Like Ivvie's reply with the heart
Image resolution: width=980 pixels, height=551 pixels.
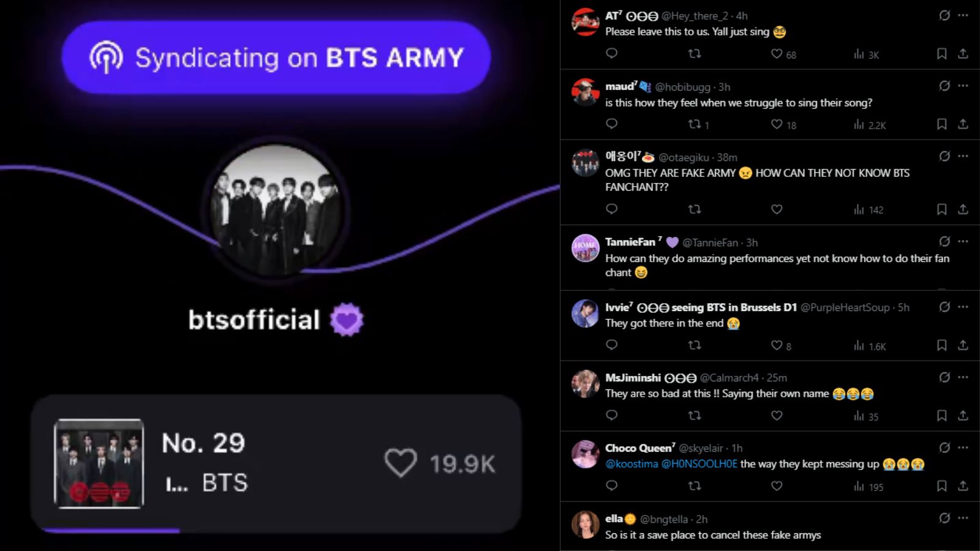click(777, 345)
